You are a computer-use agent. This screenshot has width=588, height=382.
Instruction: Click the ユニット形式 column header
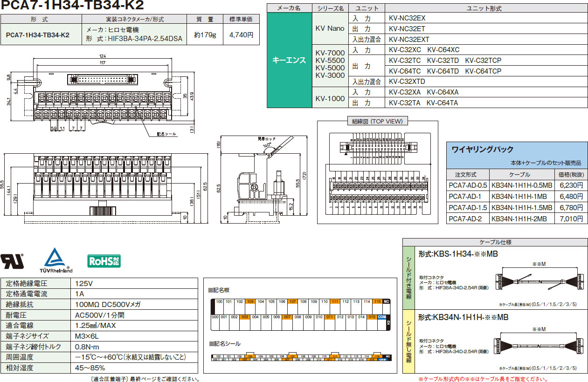[487, 8]
